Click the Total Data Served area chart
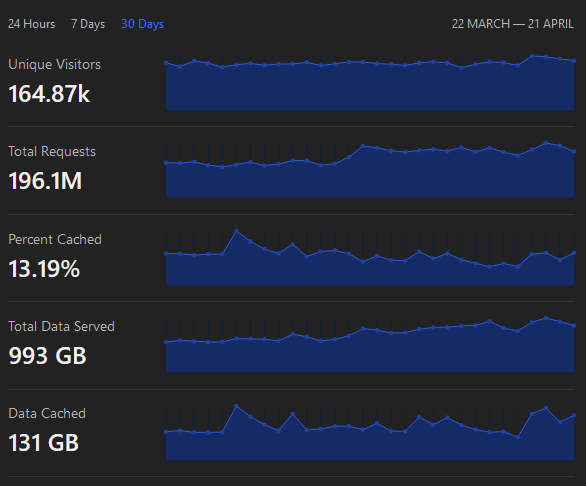The width and height of the screenshot is (586, 486). (370, 345)
